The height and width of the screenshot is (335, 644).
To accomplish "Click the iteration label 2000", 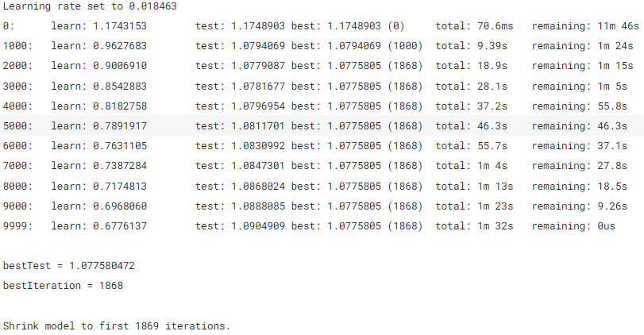I will pos(17,66).
